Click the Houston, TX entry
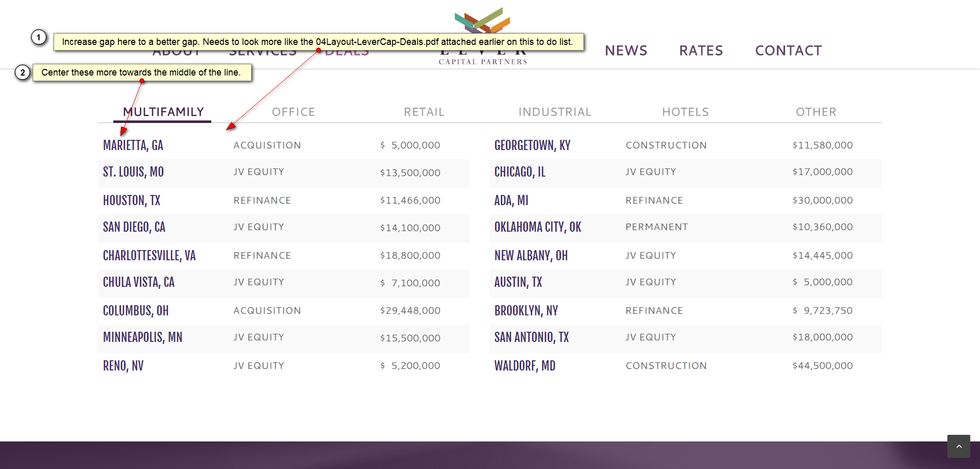This screenshot has height=469, width=980. pos(132,201)
